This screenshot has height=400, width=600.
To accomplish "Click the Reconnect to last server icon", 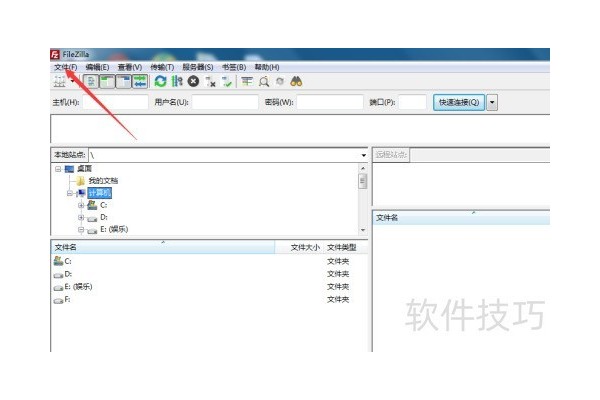I will tap(227, 81).
